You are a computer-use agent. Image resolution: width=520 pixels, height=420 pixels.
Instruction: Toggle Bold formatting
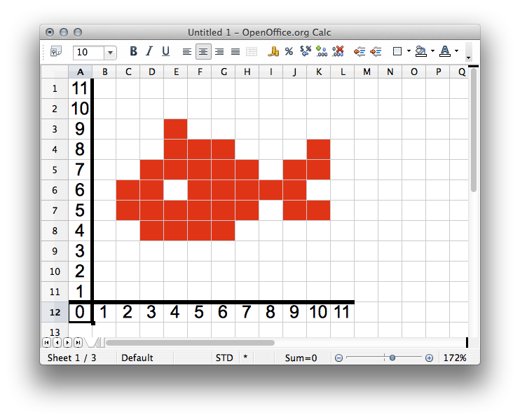[133, 51]
